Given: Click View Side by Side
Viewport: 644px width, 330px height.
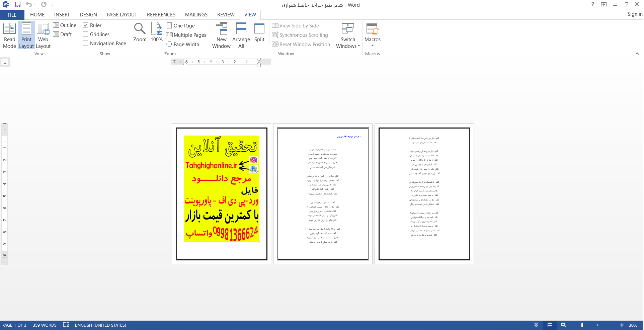Looking at the screenshot, I should (296, 26).
